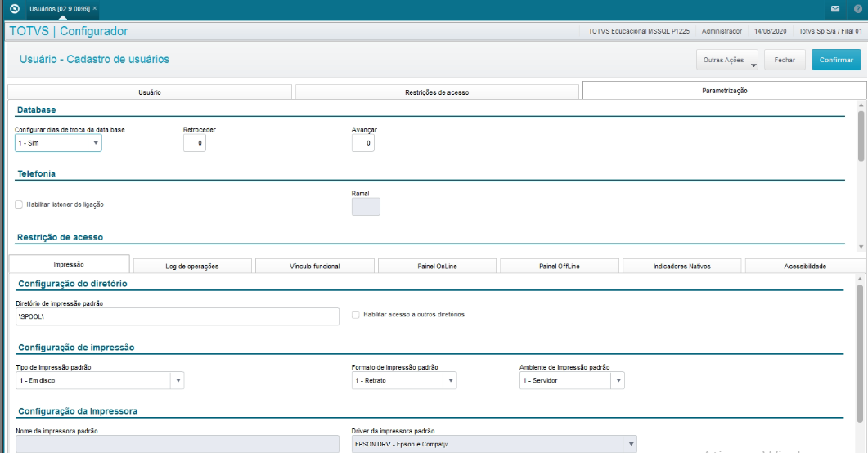
Task: Click the Avançar number field
Action: point(363,143)
